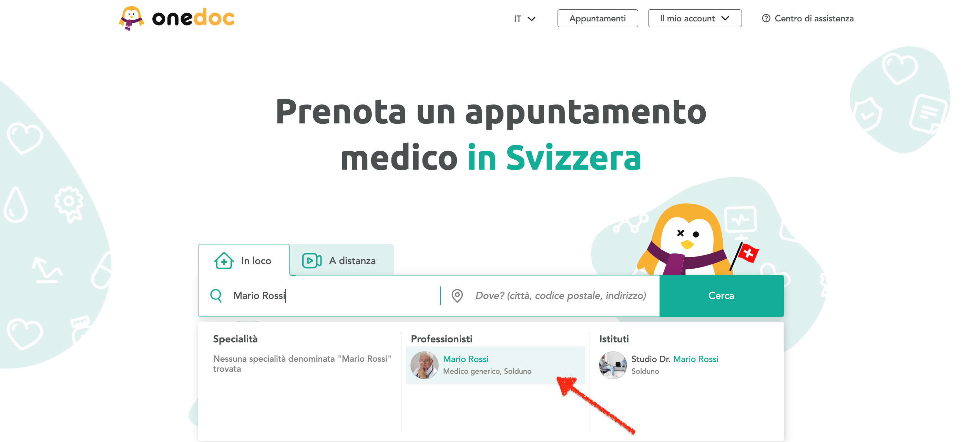Image resolution: width=980 pixels, height=442 pixels.
Task: Click the video camera icon on A distanza
Action: click(x=312, y=261)
